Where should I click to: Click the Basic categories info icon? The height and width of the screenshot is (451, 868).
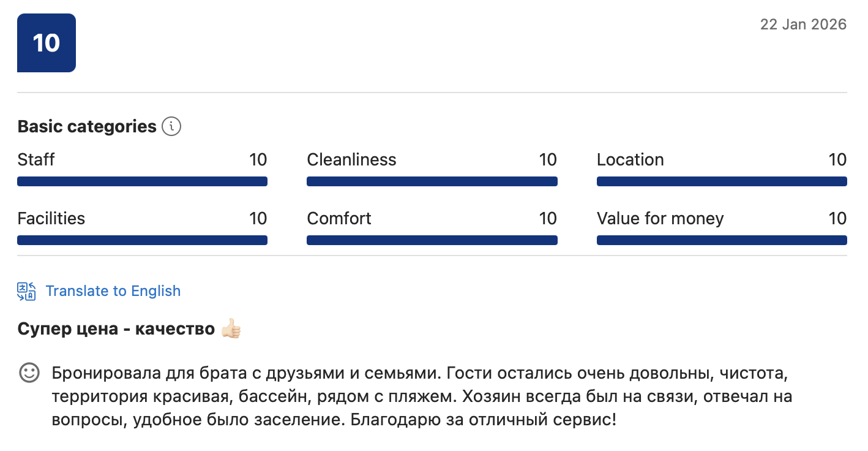click(x=171, y=127)
